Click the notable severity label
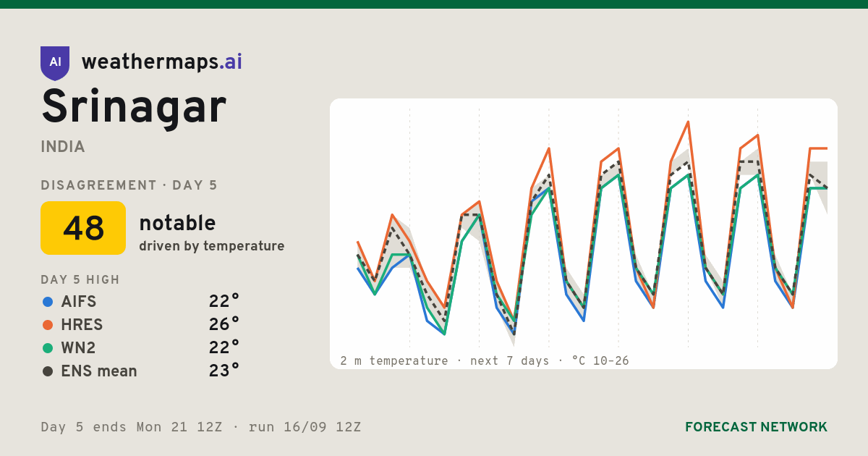Screen dimensions: 868x456 pos(177,223)
